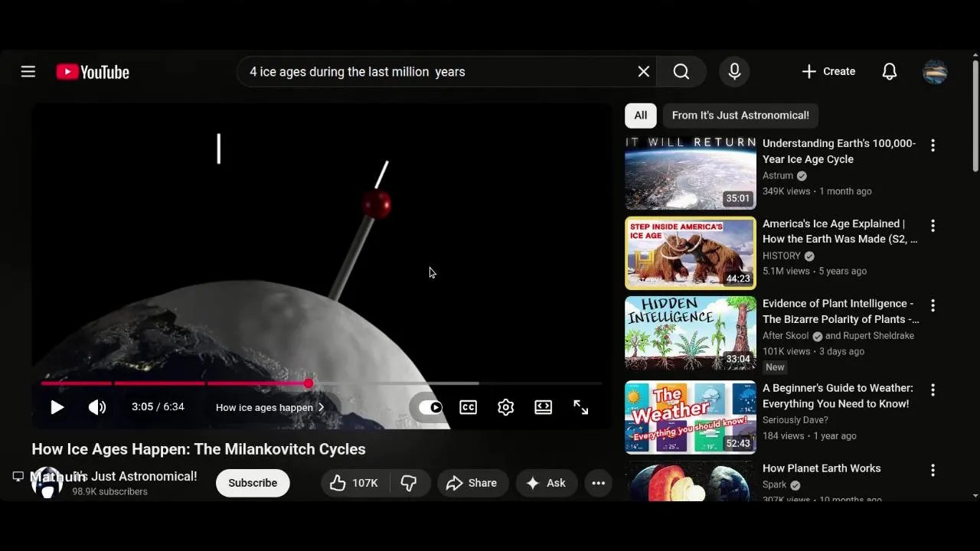The height and width of the screenshot is (551, 980).
Task: Open HISTORY channel name
Action: (782, 256)
